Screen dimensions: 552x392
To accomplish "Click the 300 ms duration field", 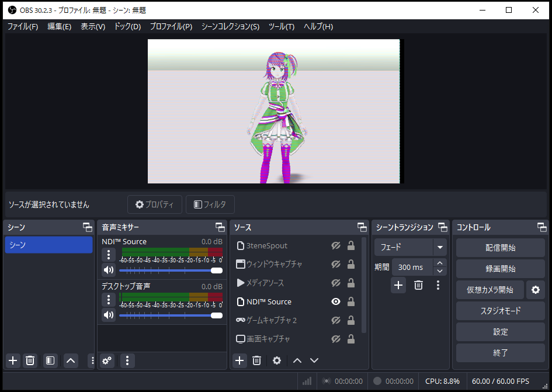I will [412, 268].
